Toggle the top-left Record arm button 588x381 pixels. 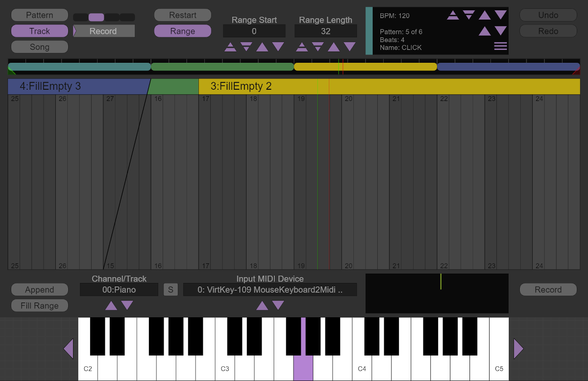[103, 31]
